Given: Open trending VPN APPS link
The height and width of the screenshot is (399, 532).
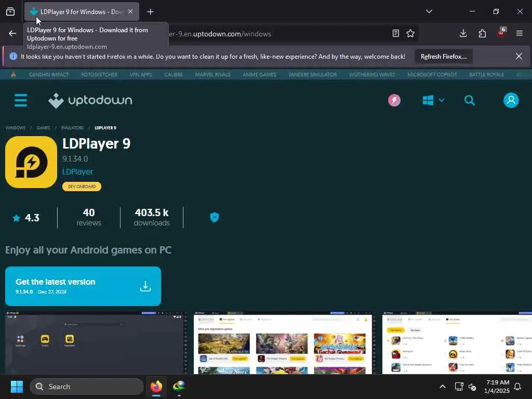Looking at the screenshot, I should pos(141,75).
